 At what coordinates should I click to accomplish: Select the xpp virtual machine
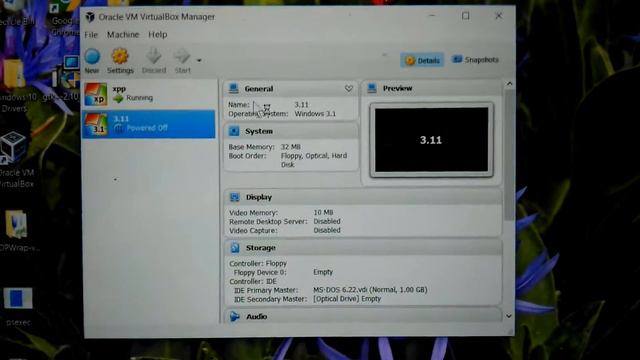coord(149,94)
